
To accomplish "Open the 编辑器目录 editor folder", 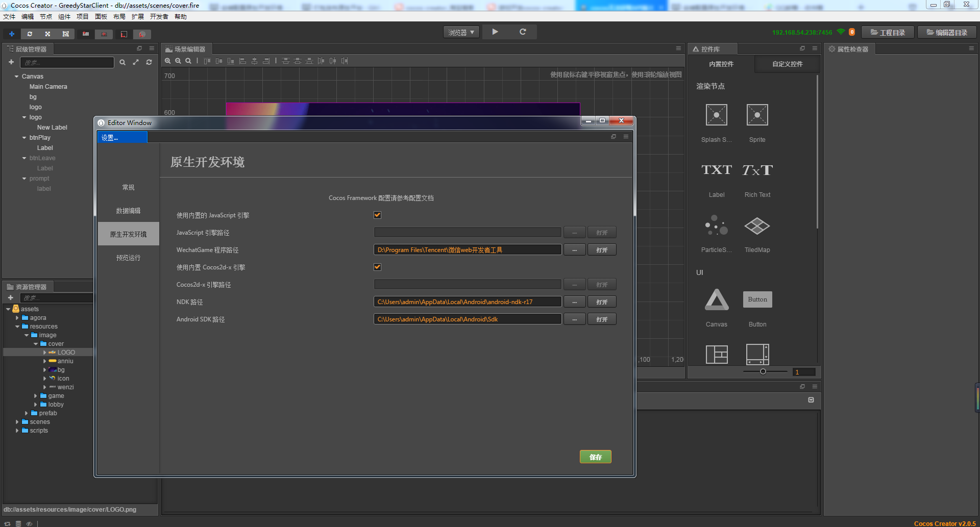I will tap(947, 32).
